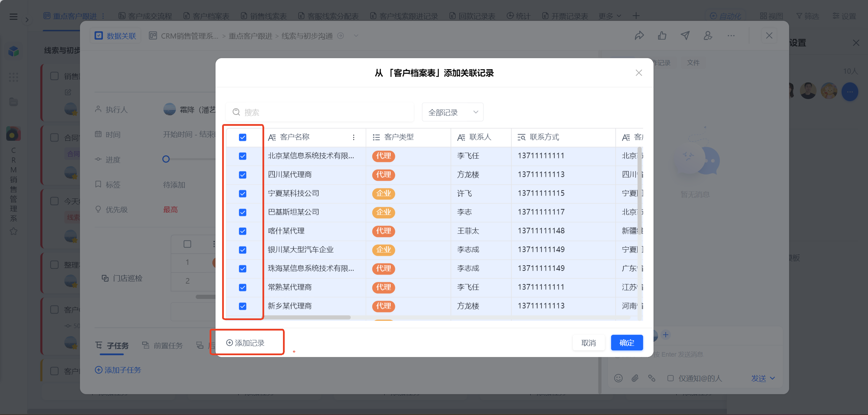This screenshot has width=868, height=415.
Task: Close the task detail panel with X
Action: tap(769, 35)
